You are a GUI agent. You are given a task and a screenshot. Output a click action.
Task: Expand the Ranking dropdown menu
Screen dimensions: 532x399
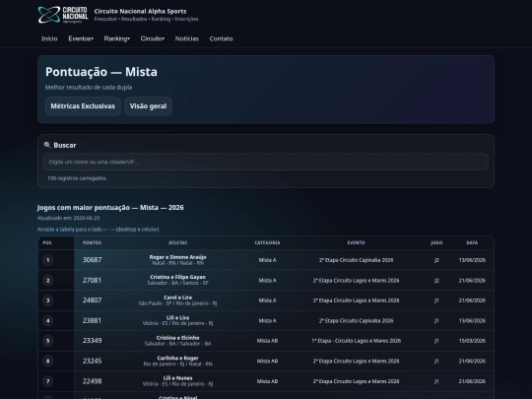[116, 38]
